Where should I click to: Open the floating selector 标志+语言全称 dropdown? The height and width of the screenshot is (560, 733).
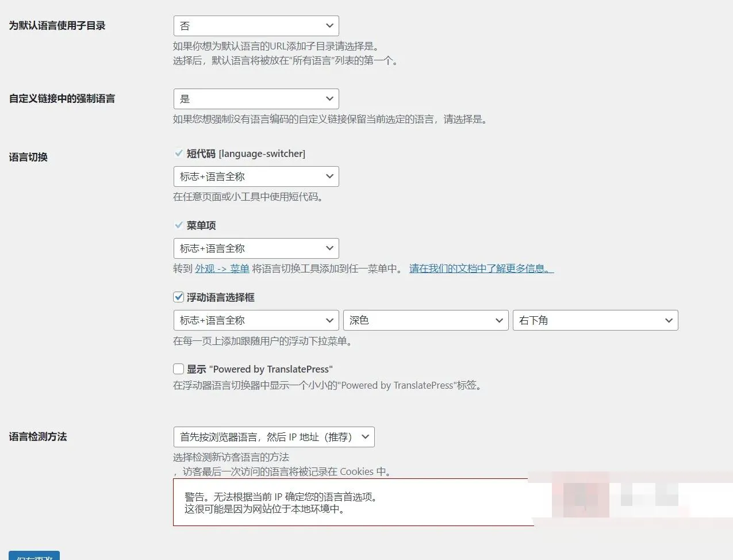click(x=256, y=320)
